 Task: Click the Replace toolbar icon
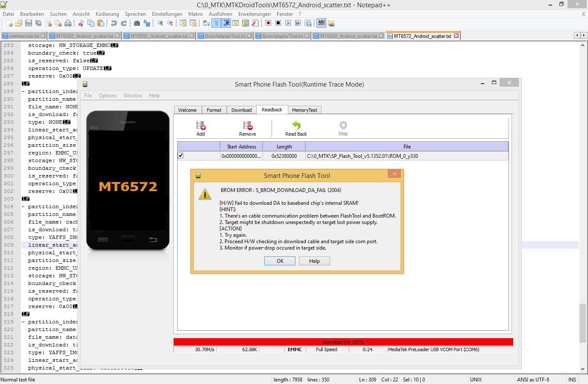click(x=146, y=23)
